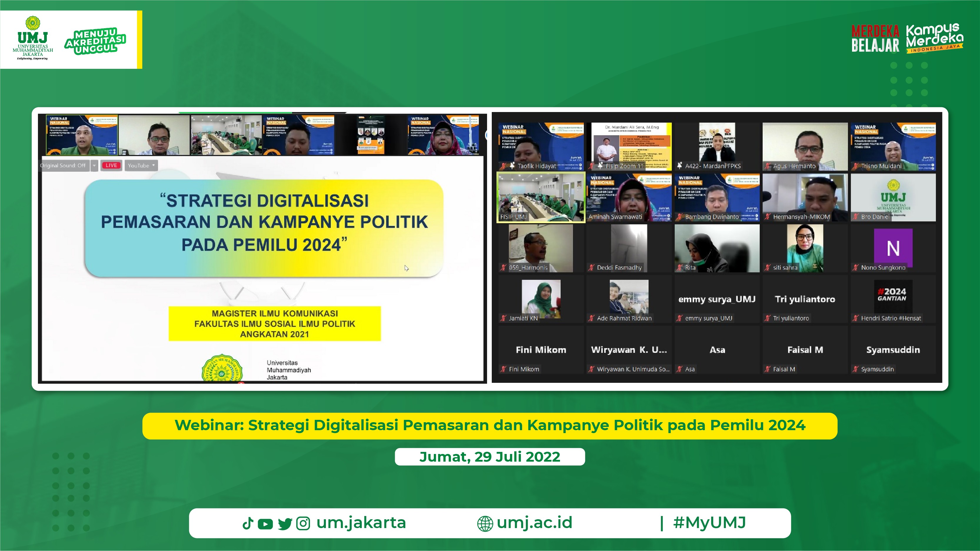Click the red LIVE badge
The height and width of the screenshot is (551, 980).
click(111, 166)
